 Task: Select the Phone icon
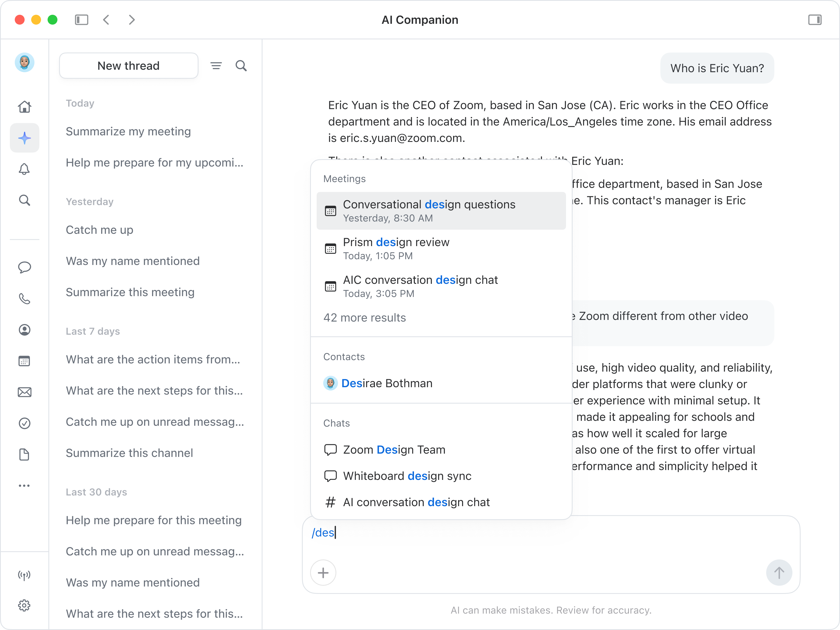(24, 299)
